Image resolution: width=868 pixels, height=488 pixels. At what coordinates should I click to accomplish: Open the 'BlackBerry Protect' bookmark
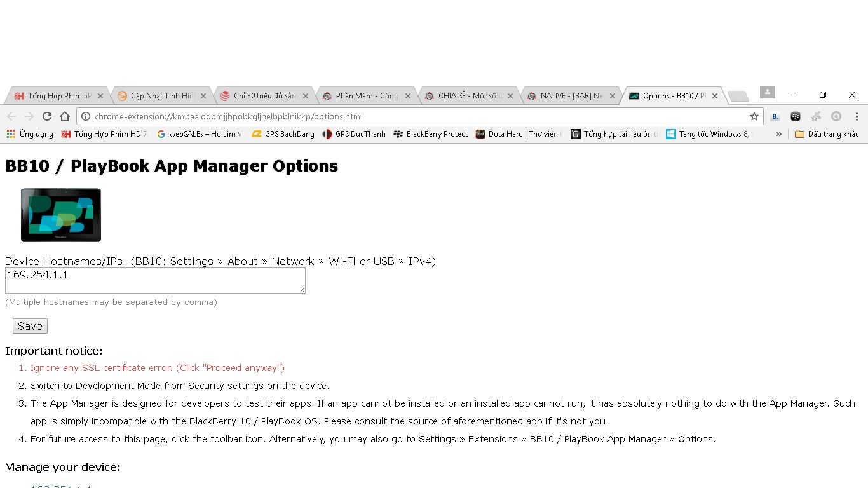[431, 134]
